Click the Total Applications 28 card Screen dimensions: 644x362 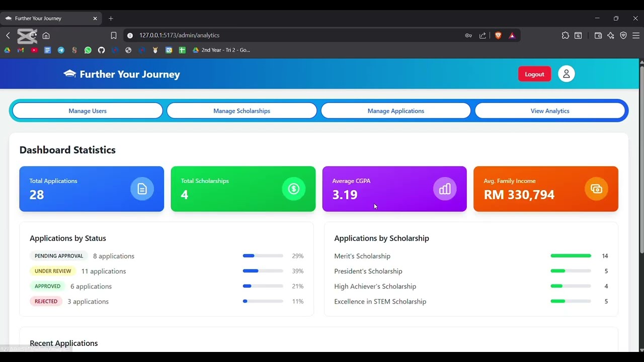pos(92,189)
